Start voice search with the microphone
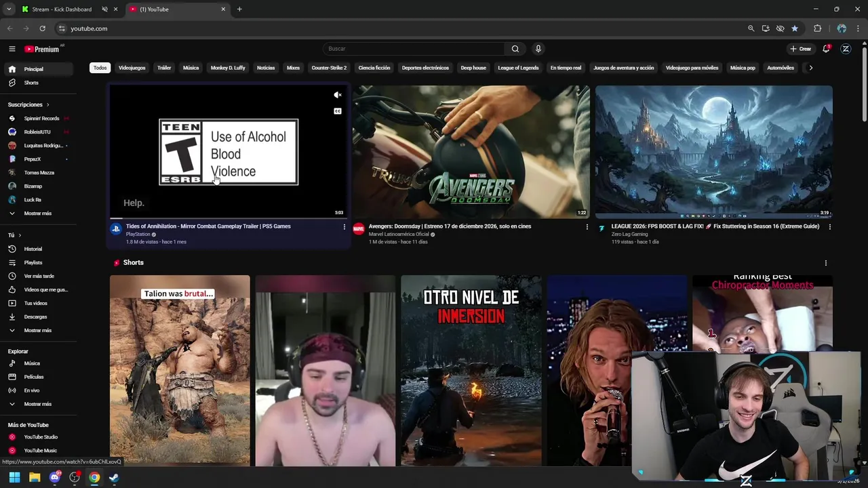This screenshot has width=868, height=488. click(538, 49)
